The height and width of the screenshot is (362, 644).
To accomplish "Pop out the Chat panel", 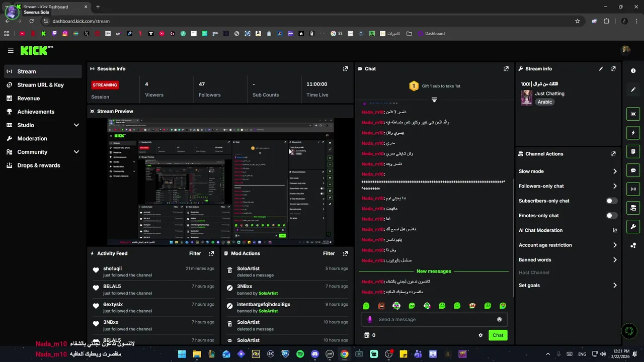I will click(506, 69).
